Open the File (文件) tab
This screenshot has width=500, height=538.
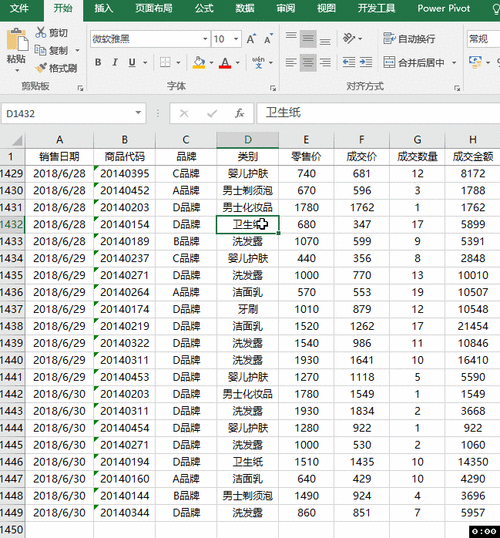[19, 8]
